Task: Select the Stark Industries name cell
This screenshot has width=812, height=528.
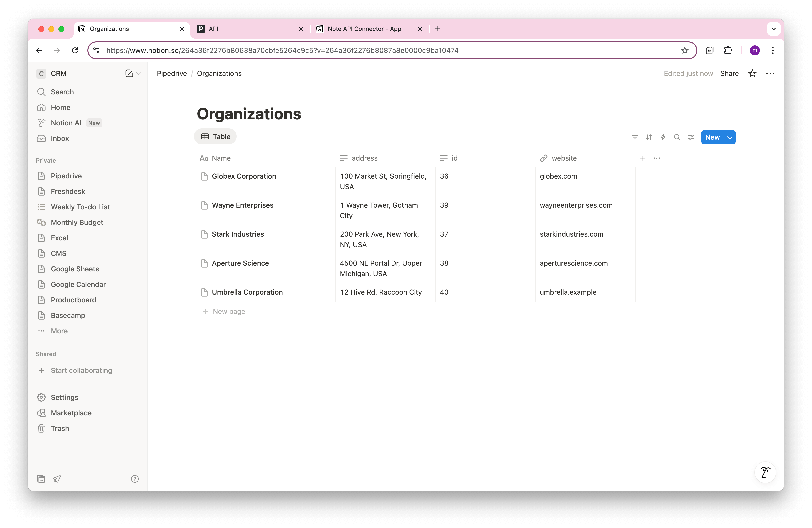Action: point(266,239)
